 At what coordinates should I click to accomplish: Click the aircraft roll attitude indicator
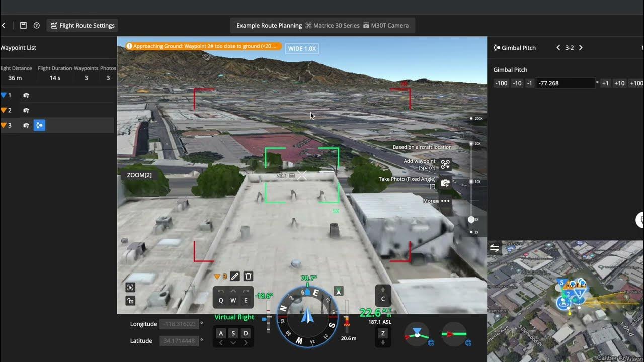tap(454, 334)
